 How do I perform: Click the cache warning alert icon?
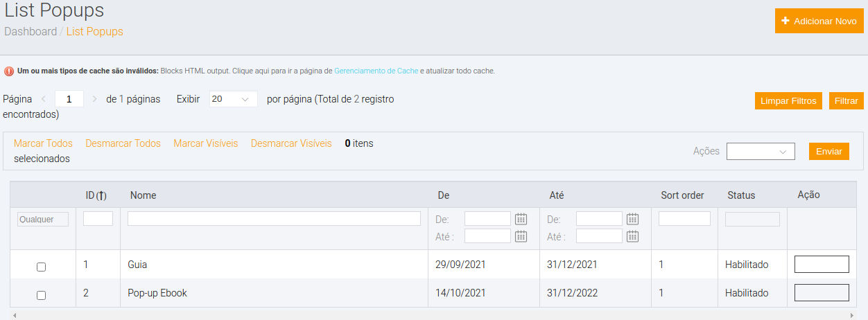(9, 71)
